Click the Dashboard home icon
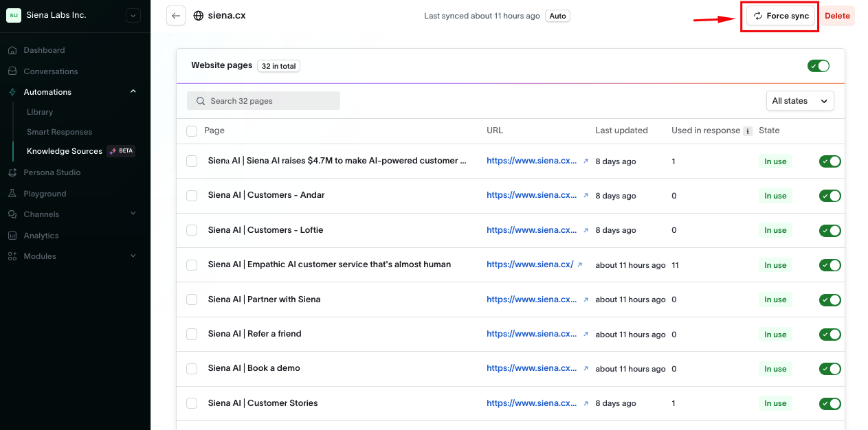 pos(12,50)
